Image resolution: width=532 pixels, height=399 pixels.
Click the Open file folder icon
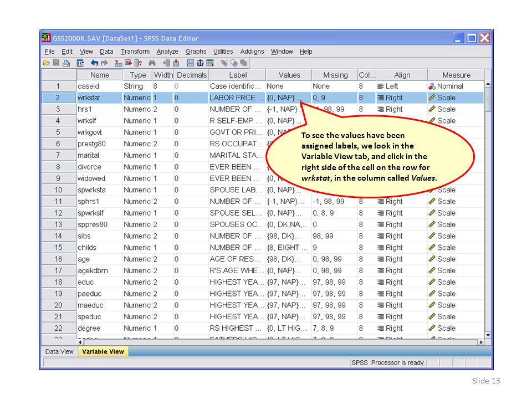47,63
